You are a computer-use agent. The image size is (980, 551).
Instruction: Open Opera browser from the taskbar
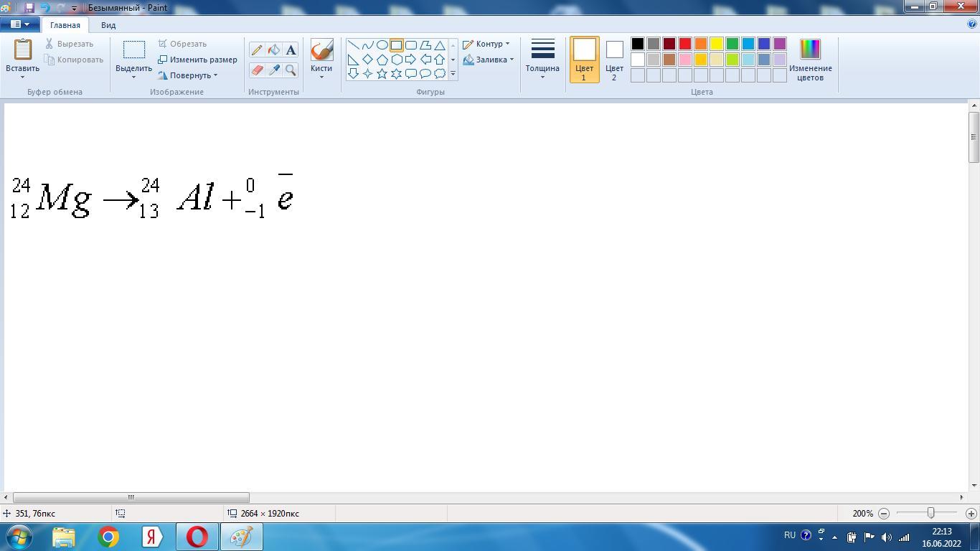pos(197,537)
